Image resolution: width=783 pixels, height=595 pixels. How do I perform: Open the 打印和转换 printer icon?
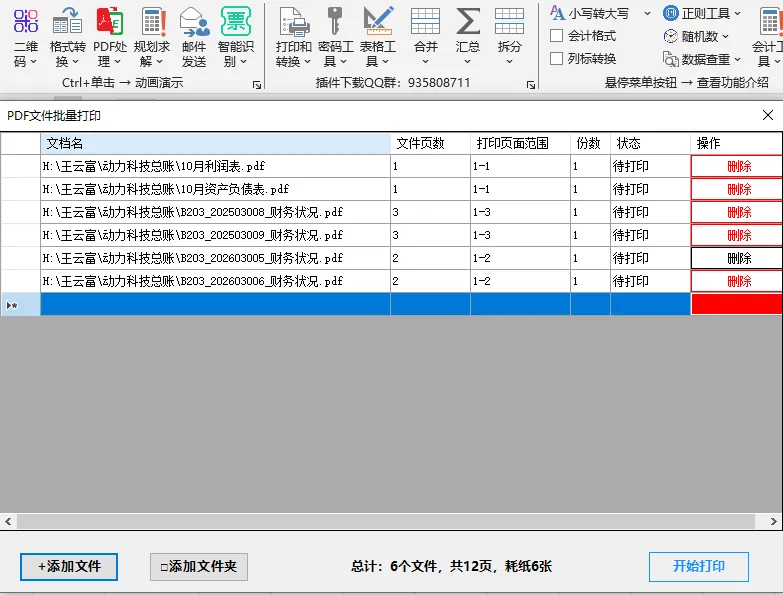coord(294,21)
